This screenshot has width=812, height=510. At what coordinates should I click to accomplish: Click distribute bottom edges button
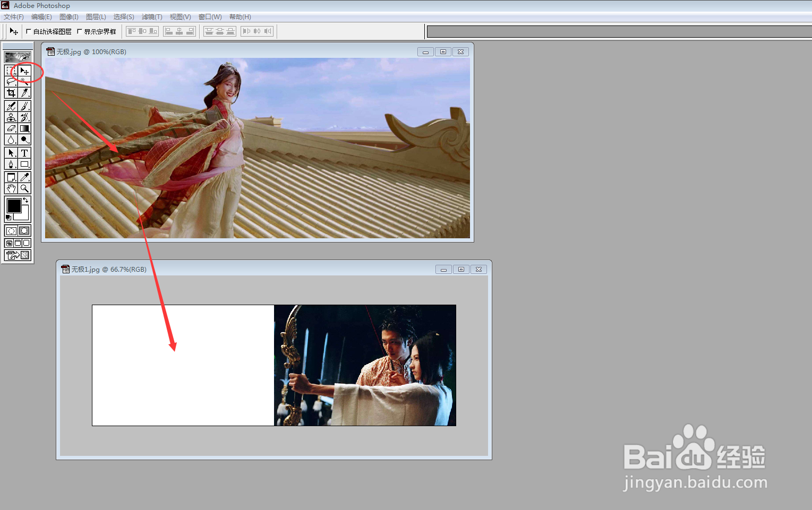point(230,31)
